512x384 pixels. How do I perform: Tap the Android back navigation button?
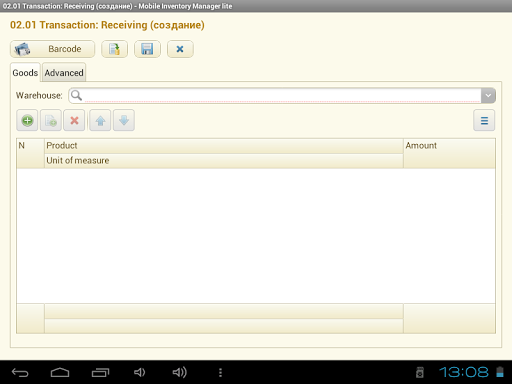[20, 372]
